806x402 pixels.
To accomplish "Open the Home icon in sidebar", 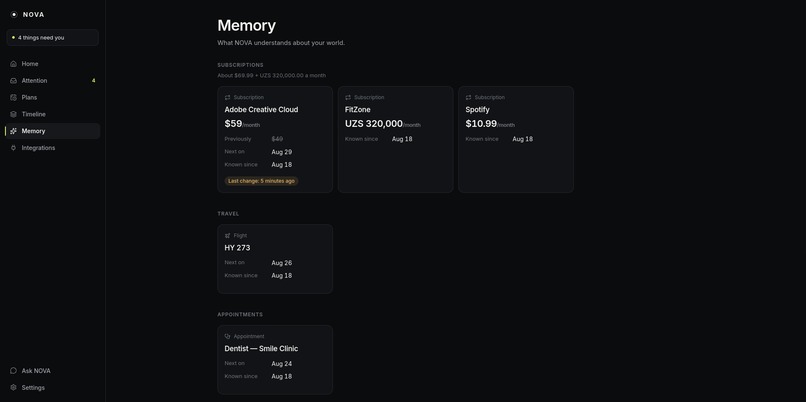I will point(13,64).
